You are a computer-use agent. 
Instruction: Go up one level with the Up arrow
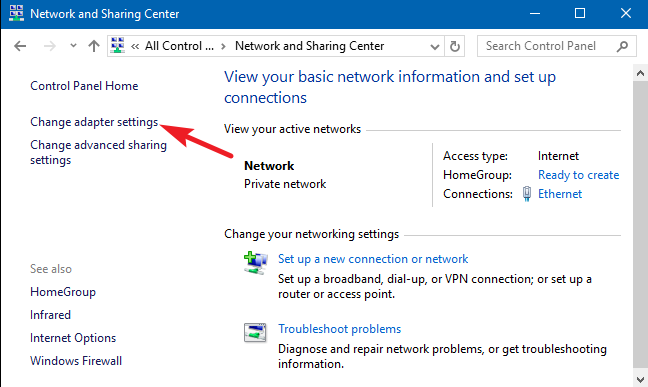94,46
